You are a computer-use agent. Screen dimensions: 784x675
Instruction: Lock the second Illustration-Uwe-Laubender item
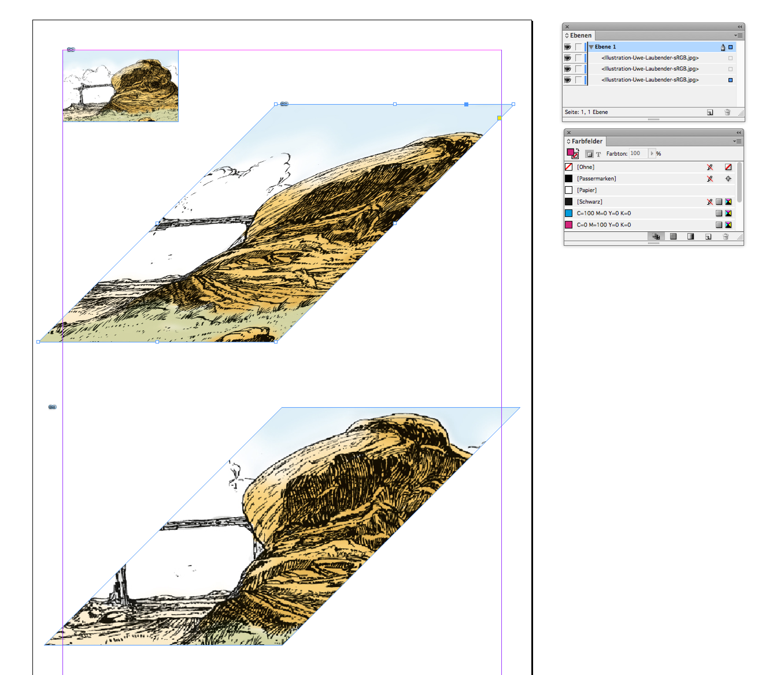pyautogui.click(x=578, y=69)
